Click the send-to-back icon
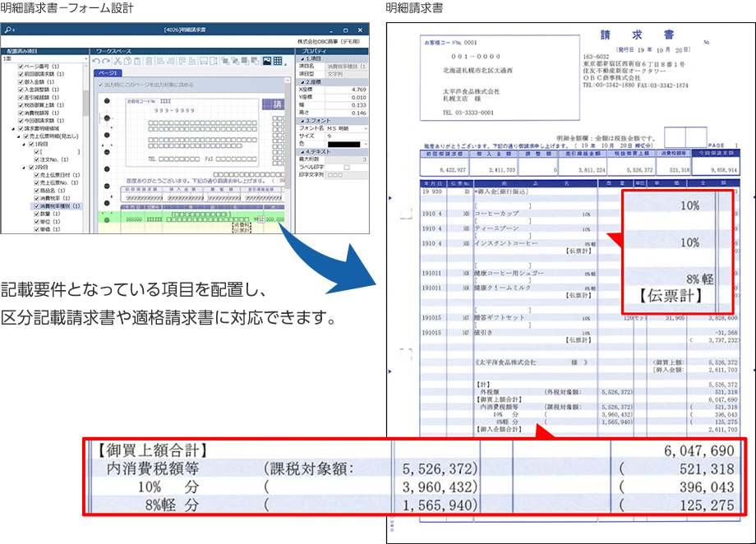Image resolution: width=756 pixels, height=544 pixels. click(x=235, y=62)
